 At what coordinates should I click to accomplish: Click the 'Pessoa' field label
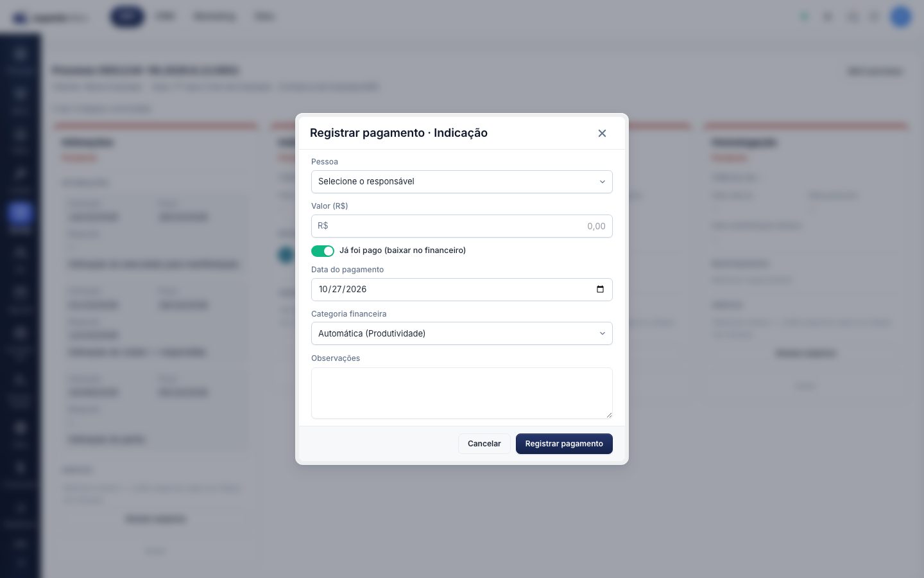(325, 162)
